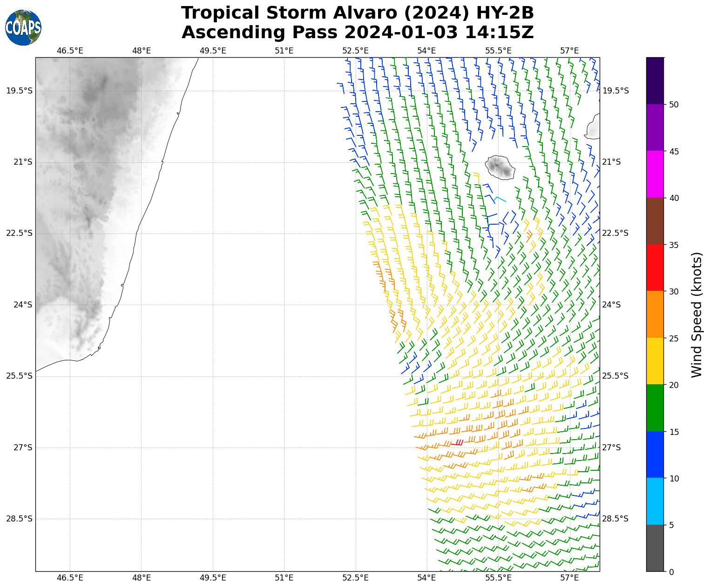This screenshot has height=588, width=710.
Task: Click the 28.5°S label on the right axis
Action: click(x=615, y=519)
